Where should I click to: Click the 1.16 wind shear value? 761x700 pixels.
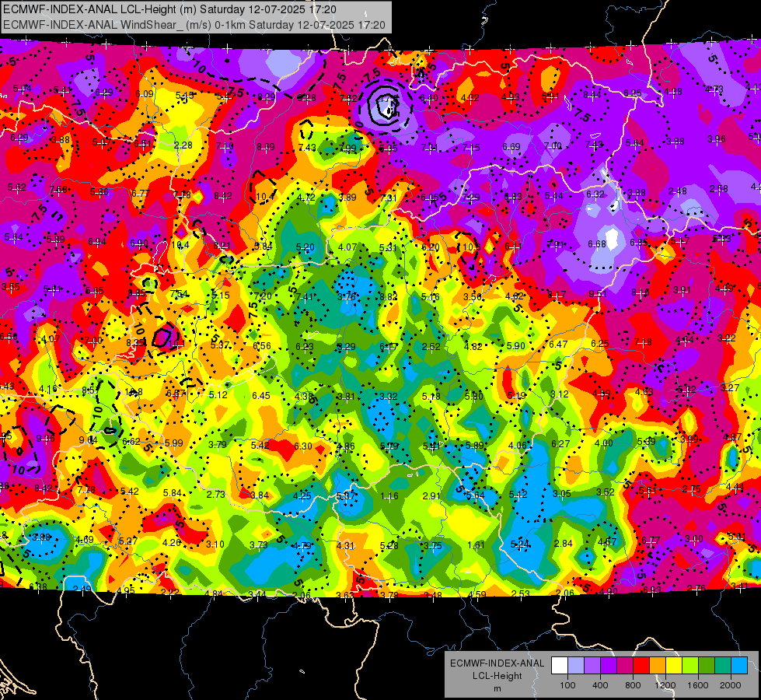[x=389, y=496]
